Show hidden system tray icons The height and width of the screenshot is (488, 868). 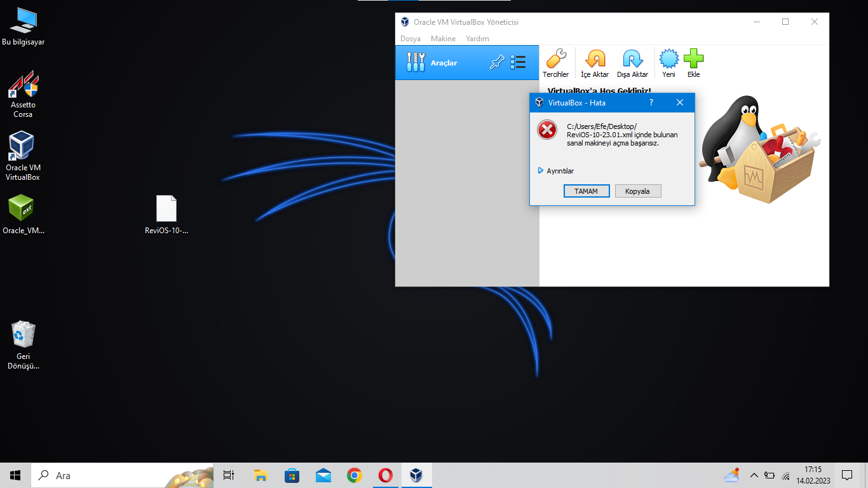(x=754, y=475)
